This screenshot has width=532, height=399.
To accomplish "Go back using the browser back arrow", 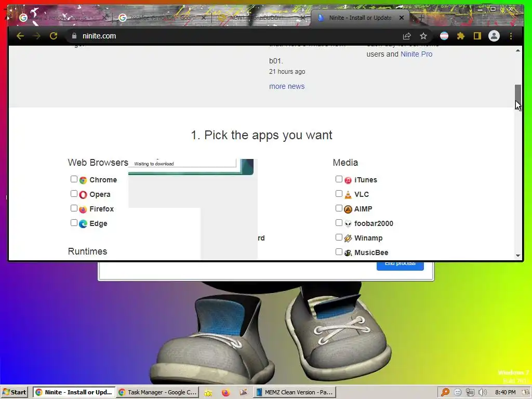I will click(x=20, y=36).
